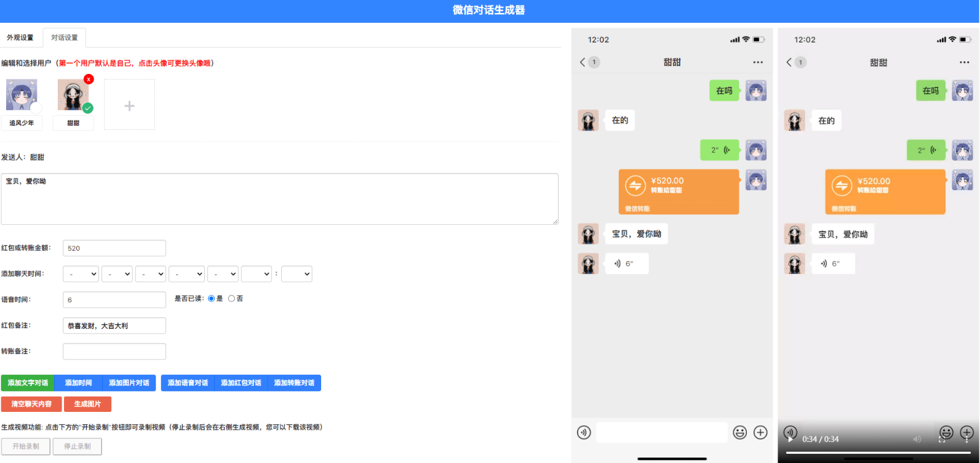Click the voice input icon in the left phone preview

584,433
